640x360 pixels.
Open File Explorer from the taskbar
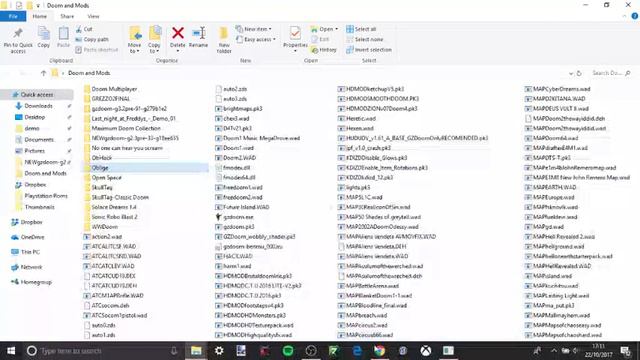[196, 351]
